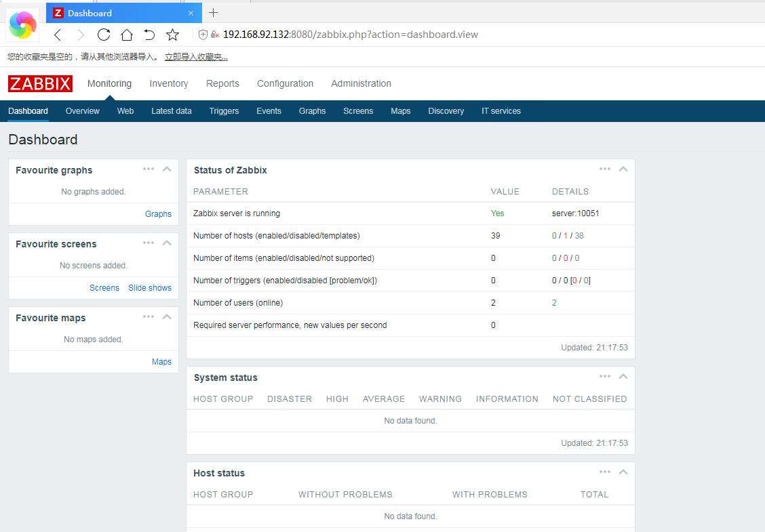Image resolution: width=765 pixels, height=532 pixels.
Task: Click 'Number of users (online)' row text
Action: coord(238,304)
